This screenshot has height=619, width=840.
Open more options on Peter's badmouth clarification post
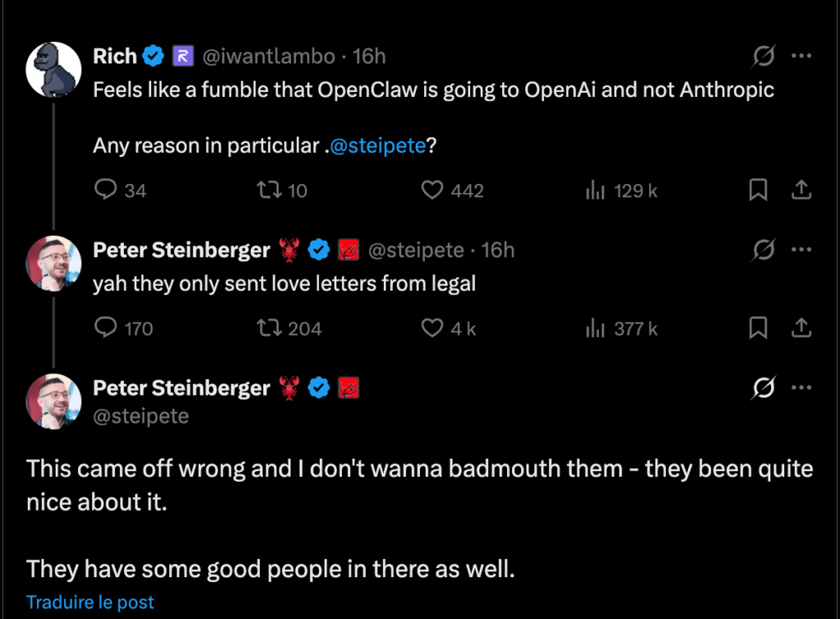point(801,387)
